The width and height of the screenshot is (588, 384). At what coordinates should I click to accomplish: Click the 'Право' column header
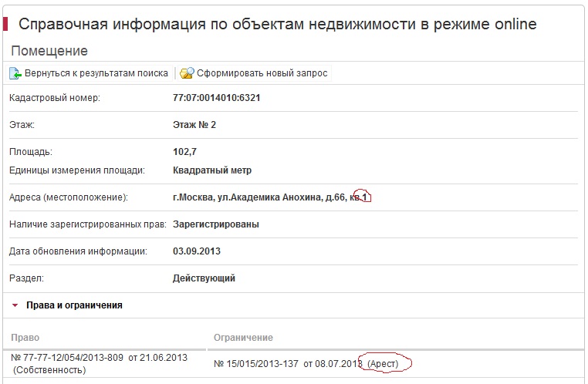click(x=25, y=338)
